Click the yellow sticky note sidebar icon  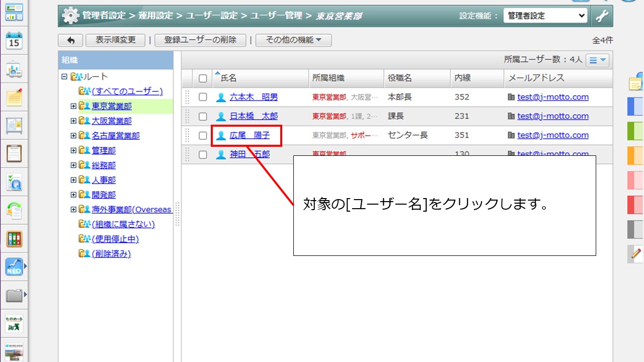pyautogui.click(x=14, y=97)
